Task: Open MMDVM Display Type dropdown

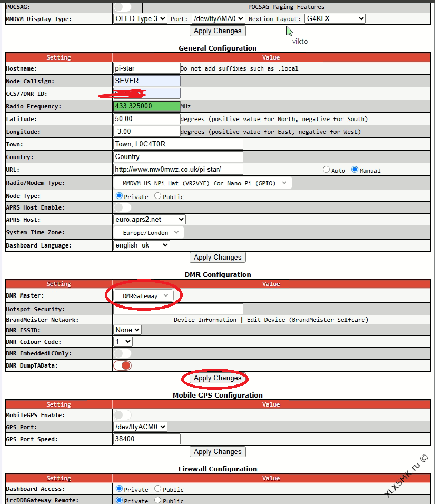Action: tap(140, 18)
